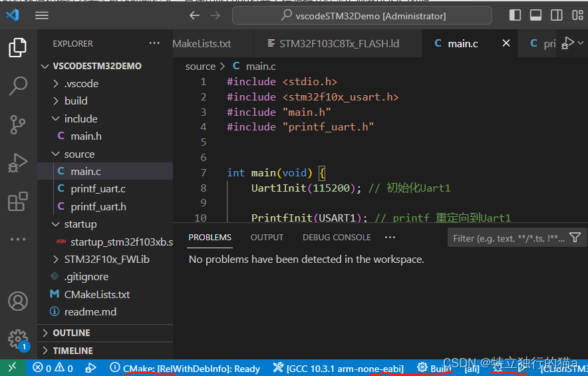Expand the TIMELINE section
This screenshot has height=376, width=588.
[x=105, y=351]
